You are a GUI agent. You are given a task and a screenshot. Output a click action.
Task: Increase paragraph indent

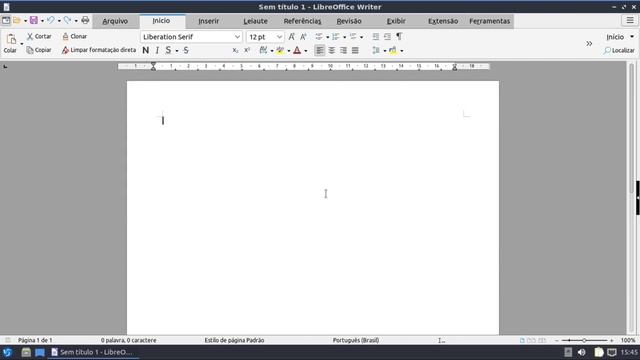click(376, 37)
